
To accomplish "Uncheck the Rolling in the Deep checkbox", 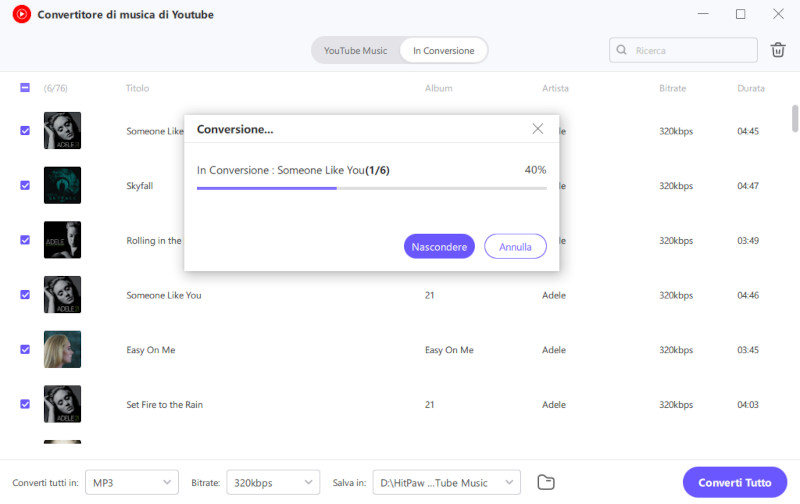I will click(25, 240).
